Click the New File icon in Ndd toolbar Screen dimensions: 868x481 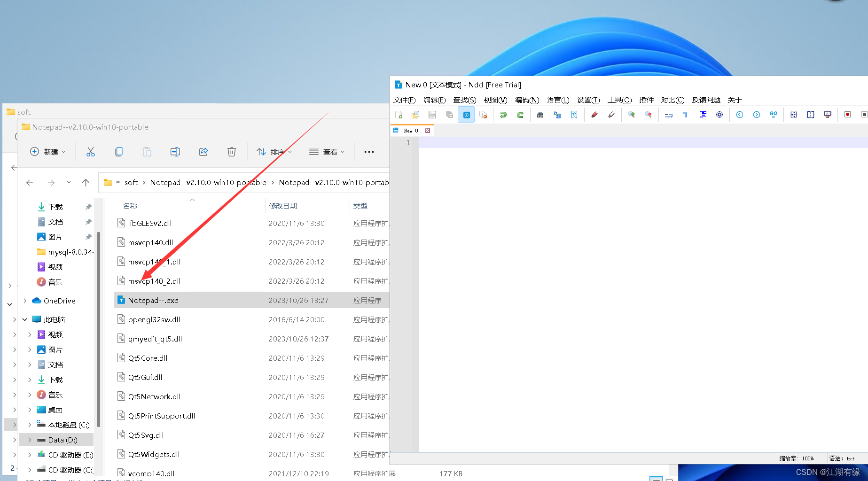pyautogui.click(x=399, y=115)
